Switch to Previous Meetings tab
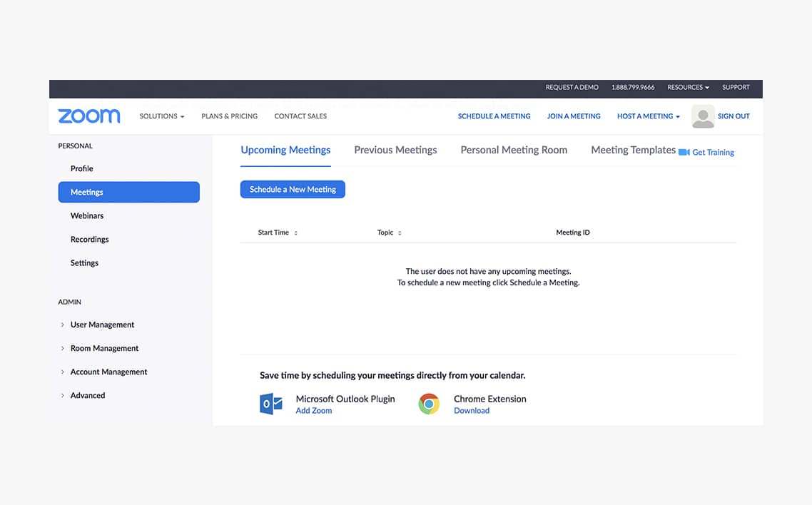812x505 pixels. 395,150
